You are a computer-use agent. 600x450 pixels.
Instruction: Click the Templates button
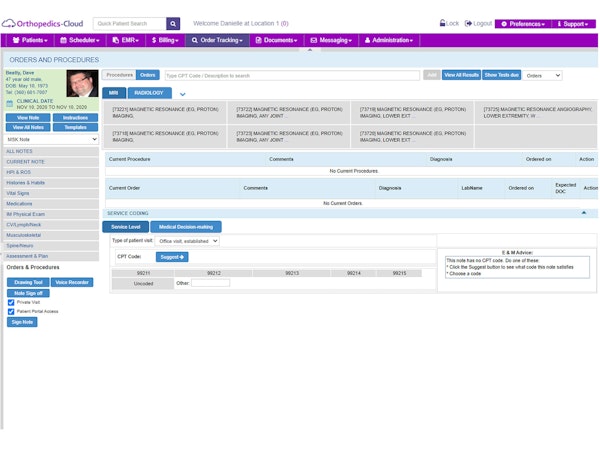[x=75, y=127]
